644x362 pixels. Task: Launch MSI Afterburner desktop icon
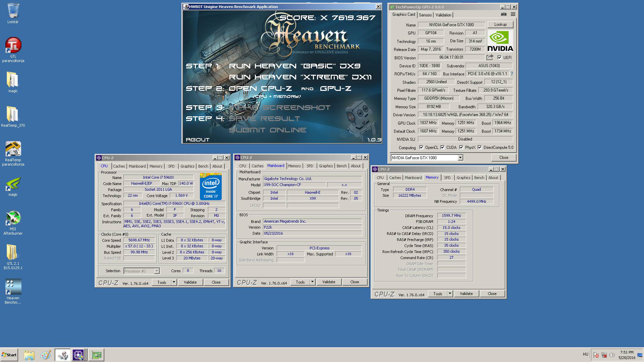click(x=13, y=223)
